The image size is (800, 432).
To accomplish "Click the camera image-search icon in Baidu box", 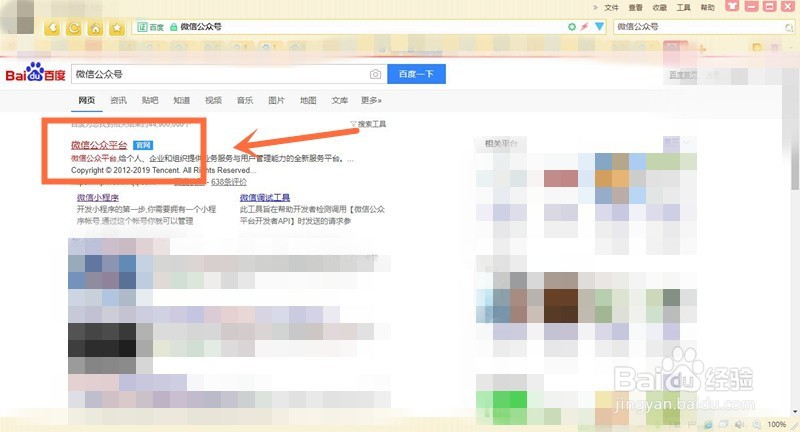I will [375, 74].
